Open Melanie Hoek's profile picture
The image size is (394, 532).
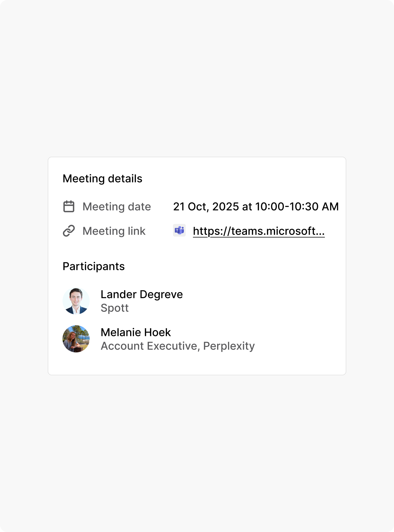(76, 338)
